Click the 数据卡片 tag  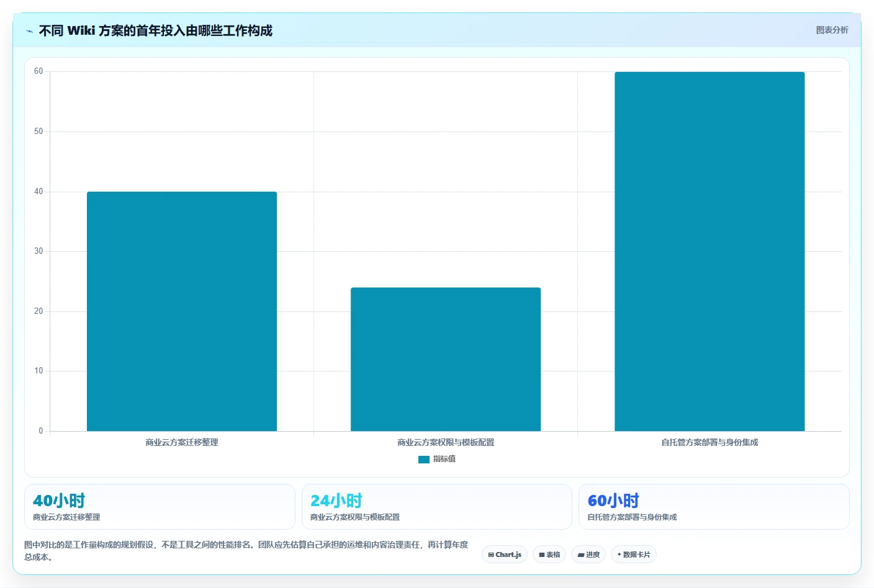634,555
